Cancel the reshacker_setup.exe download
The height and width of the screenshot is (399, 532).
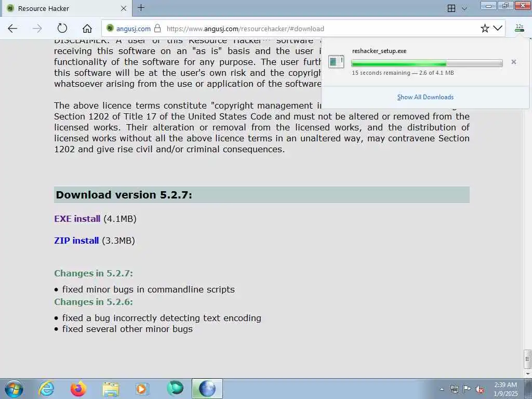coord(514,62)
